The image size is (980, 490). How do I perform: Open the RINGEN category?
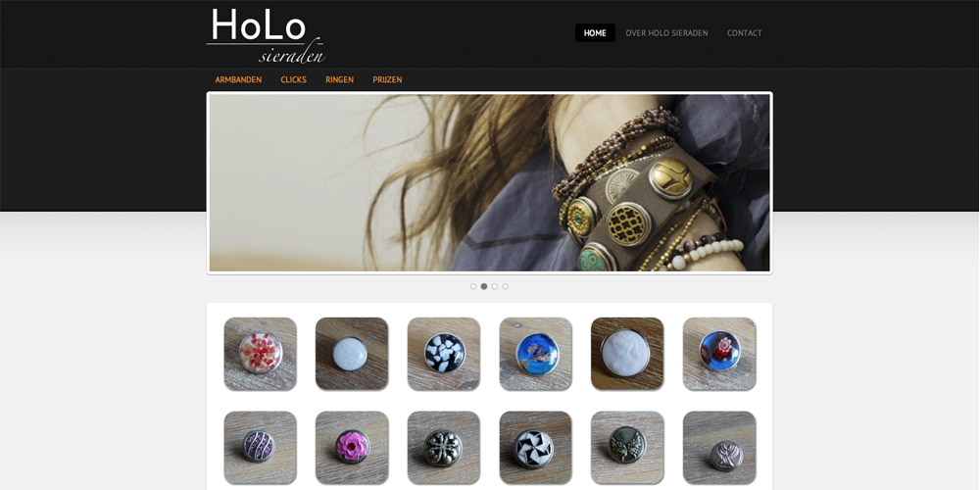pos(339,80)
